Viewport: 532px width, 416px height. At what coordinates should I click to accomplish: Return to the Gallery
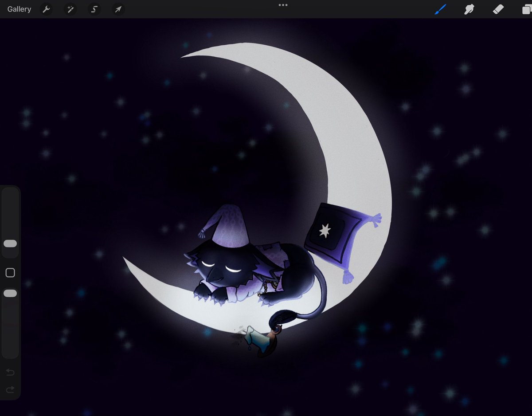click(19, 9)
